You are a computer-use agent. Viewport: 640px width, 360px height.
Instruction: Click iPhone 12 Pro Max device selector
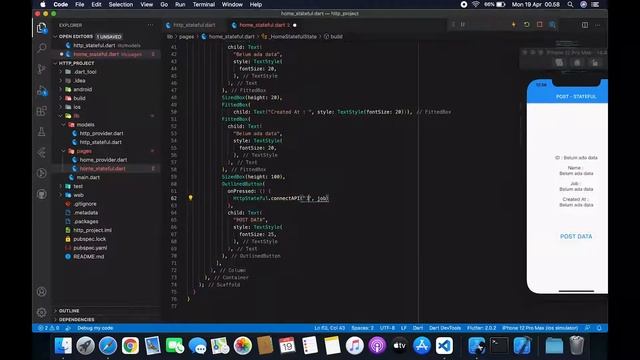coord(540,328)
